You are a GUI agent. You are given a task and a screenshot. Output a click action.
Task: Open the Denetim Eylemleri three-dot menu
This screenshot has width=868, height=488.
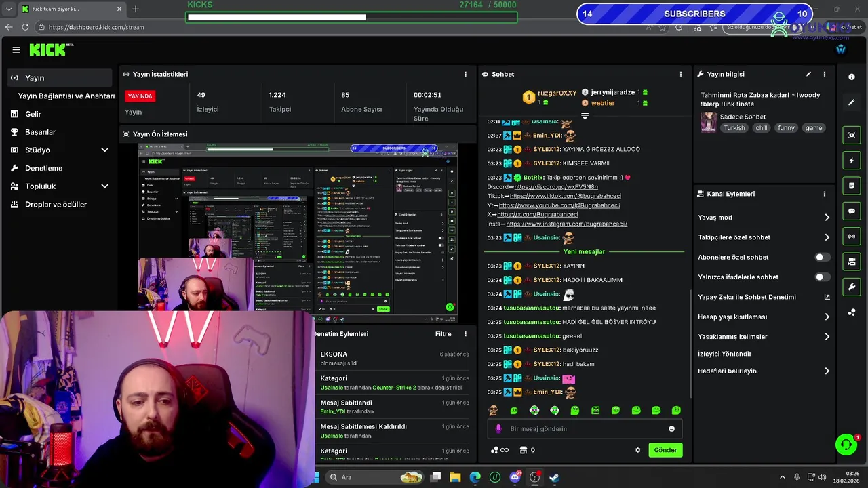pos(465,334)
